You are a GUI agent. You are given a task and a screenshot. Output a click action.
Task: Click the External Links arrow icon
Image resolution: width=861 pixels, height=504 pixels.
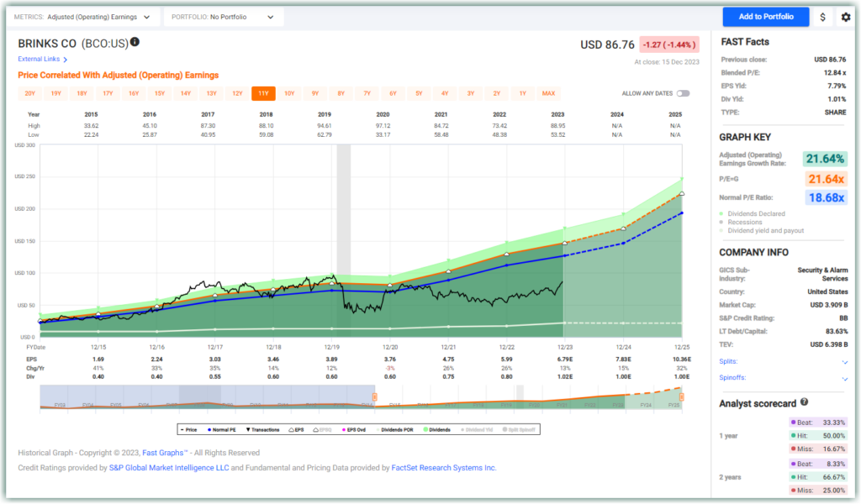click(x=66, y=60)
